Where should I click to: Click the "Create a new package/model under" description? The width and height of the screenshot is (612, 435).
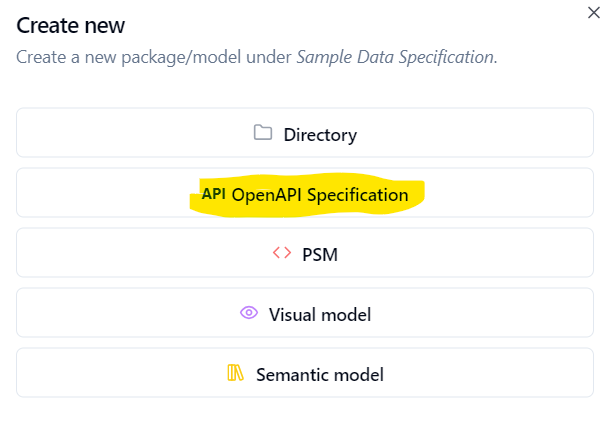[155, 57]
